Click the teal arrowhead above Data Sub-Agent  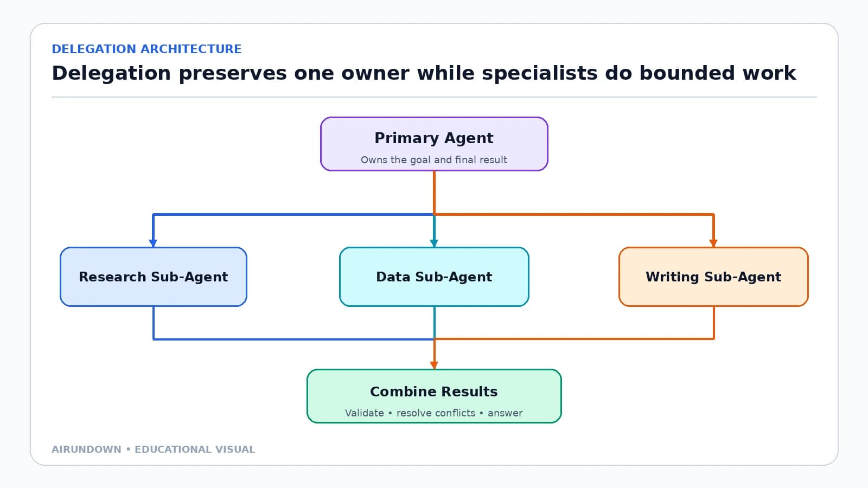pos(434,243)
